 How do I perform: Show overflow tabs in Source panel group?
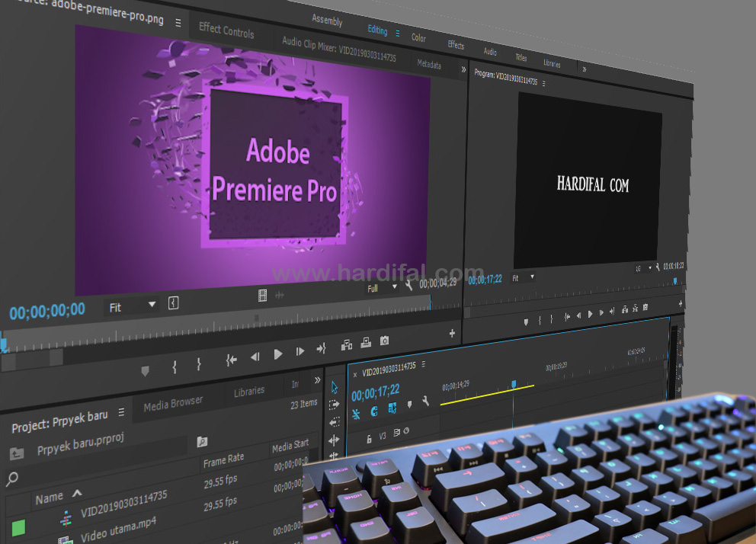point(464,69)
